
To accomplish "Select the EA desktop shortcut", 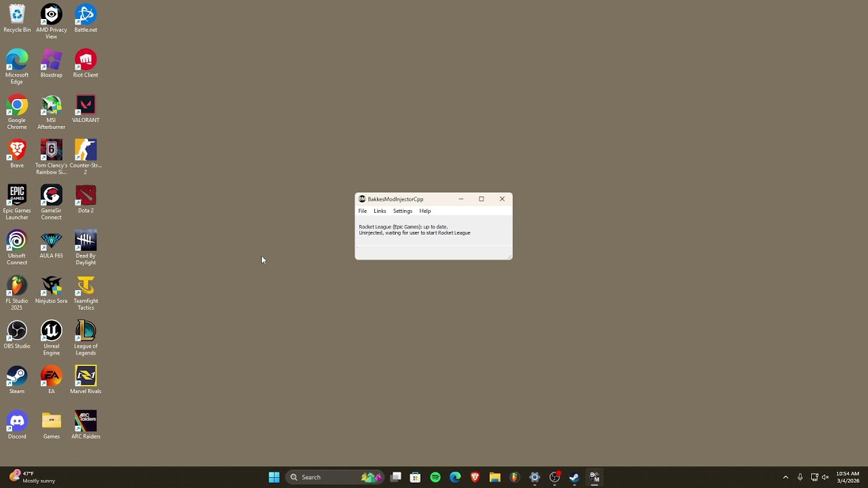I will (x=52, y=380).
